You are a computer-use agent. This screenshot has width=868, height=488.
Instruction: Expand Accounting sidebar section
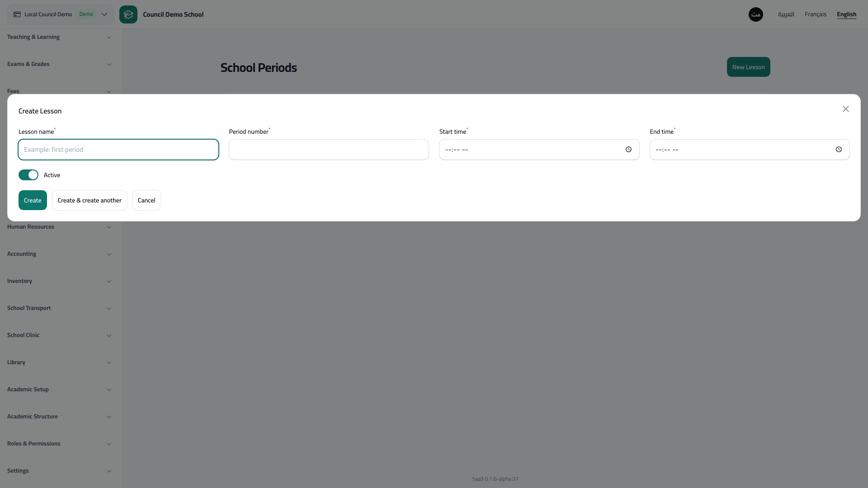click(x=59, y=254)
